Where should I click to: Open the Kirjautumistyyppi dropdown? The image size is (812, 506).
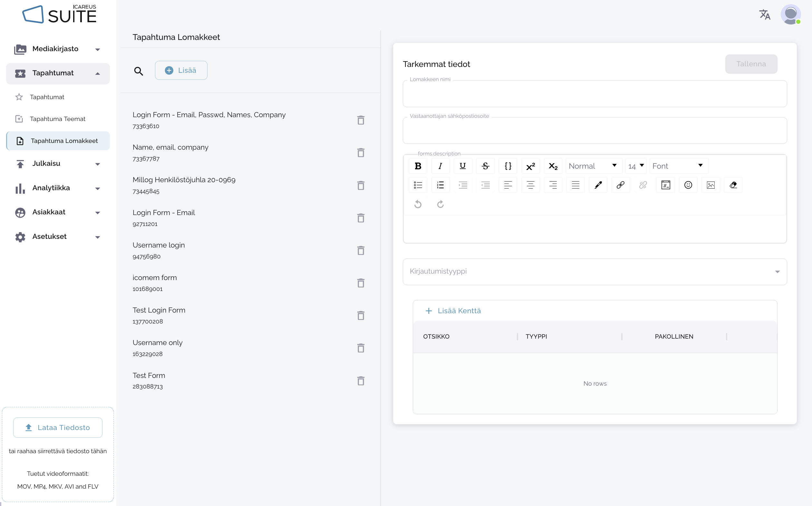(x=594, y=271)
